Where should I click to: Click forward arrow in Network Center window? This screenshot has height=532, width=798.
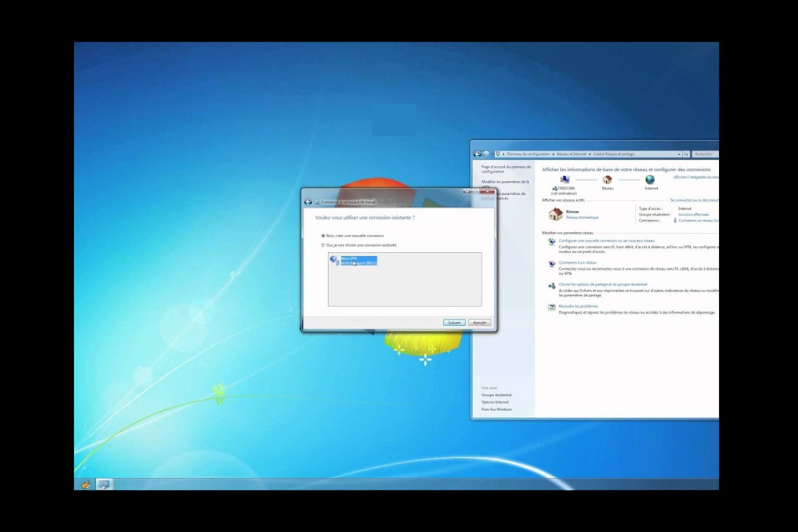(x=486, y=154)
